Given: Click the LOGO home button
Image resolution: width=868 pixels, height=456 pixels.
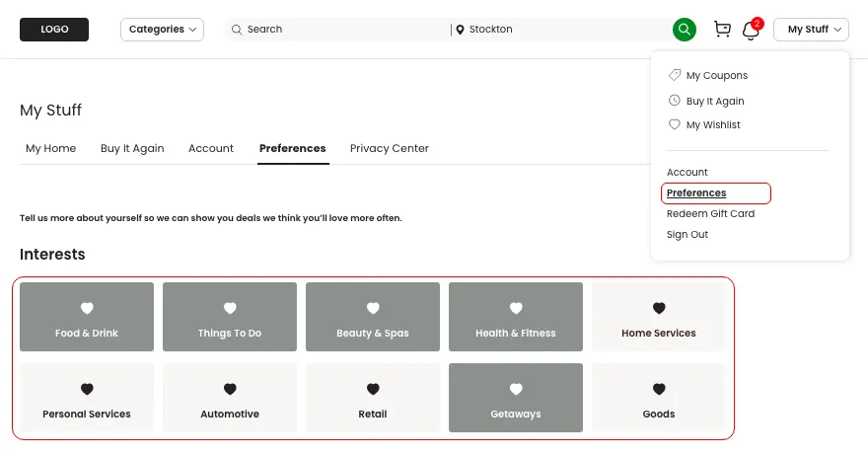Looking at the screenshot, I should (54, 30).
